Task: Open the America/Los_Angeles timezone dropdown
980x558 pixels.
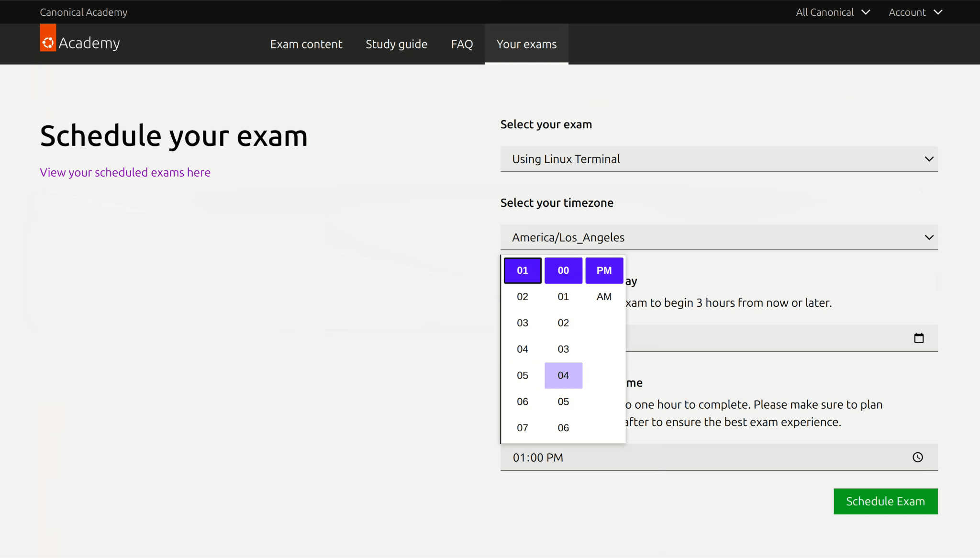Action: click(718, 237)
